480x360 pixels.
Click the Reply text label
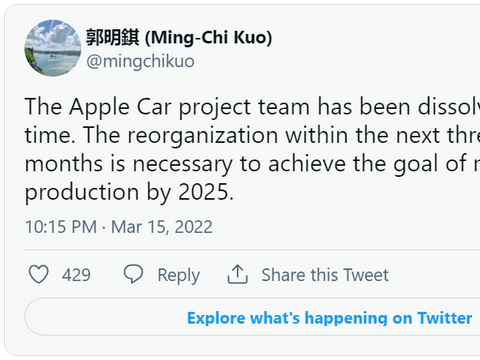pyautogui.click(x=178, y=276)
